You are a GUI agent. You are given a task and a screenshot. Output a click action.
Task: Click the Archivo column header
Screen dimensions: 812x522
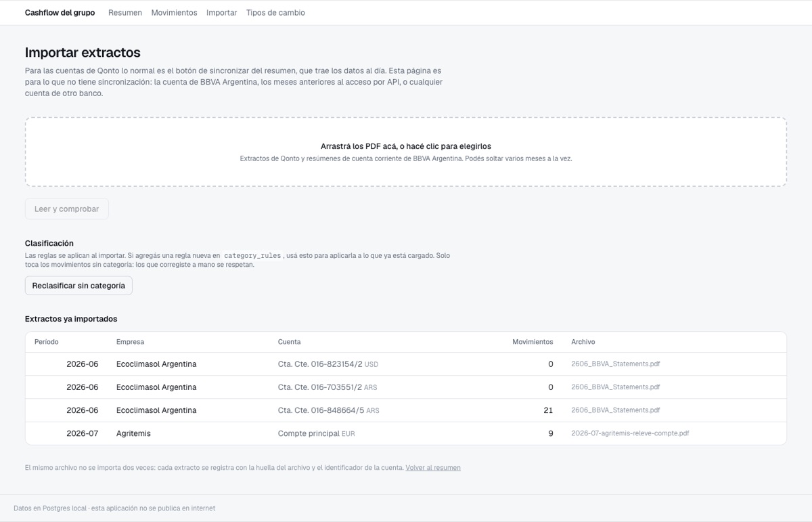click(583, 342)
